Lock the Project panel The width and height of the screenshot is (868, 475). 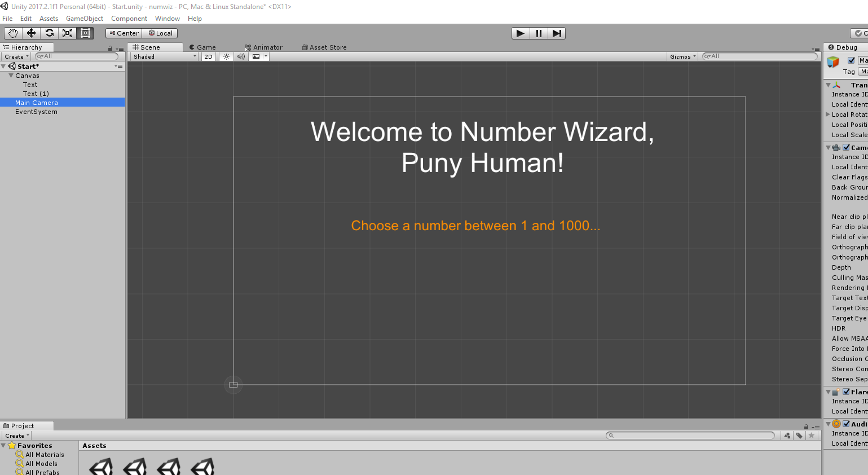coord(806,427)
